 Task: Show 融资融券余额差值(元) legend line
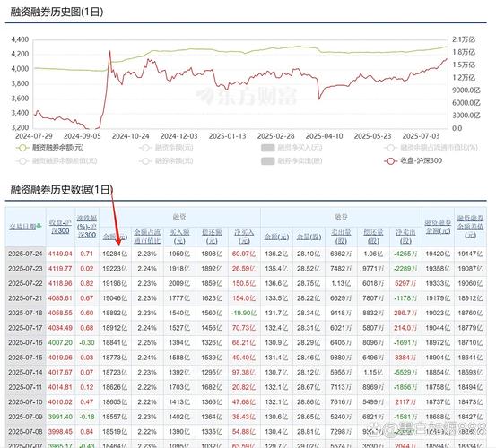tap(57, 161)
